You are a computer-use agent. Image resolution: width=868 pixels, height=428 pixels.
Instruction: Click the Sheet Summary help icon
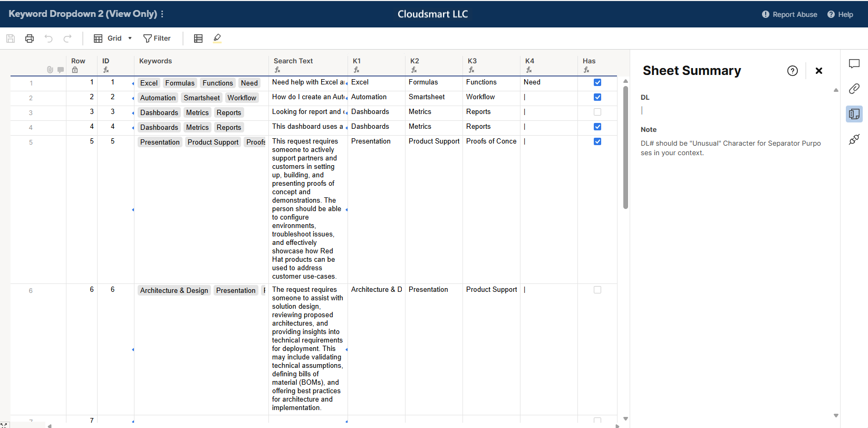[x=793, y=71]
